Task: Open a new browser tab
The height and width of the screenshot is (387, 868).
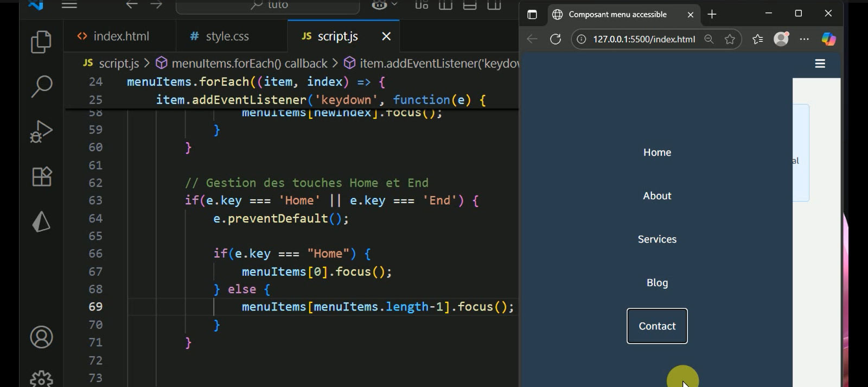Action: [x=712, y=15]
